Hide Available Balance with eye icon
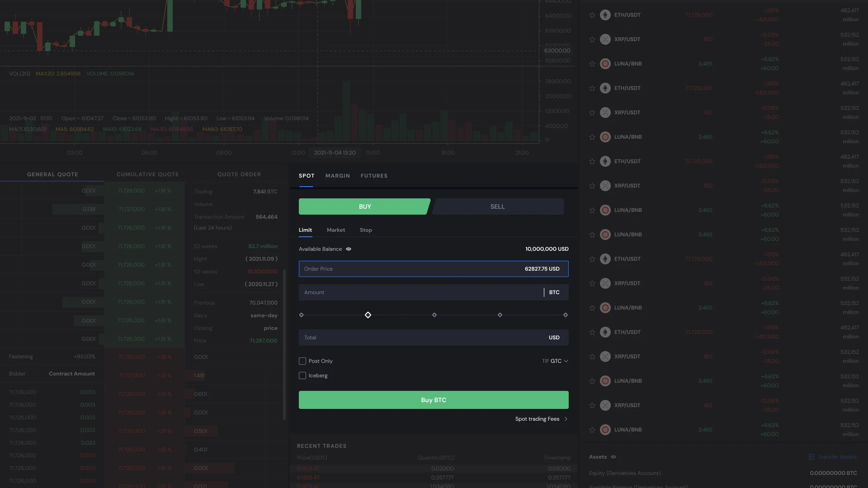This screenshot has width=868, height=488. 349,249
